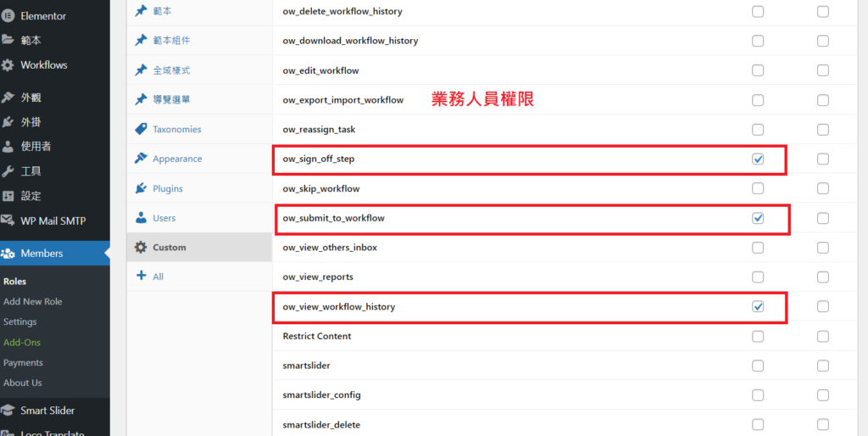
Task: Disable grant checkbox for ow_submit_to_workflow
Action: pyautogui.click(x=758, y=218)
